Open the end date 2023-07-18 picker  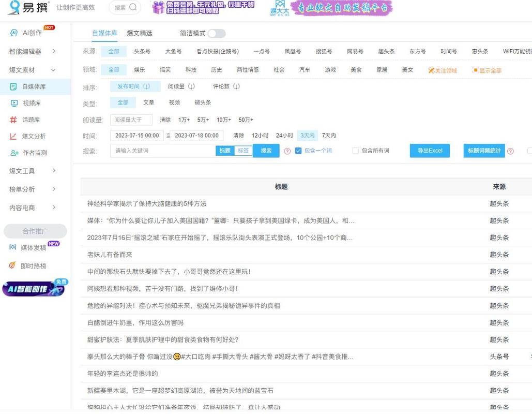[x=196, y=136]
